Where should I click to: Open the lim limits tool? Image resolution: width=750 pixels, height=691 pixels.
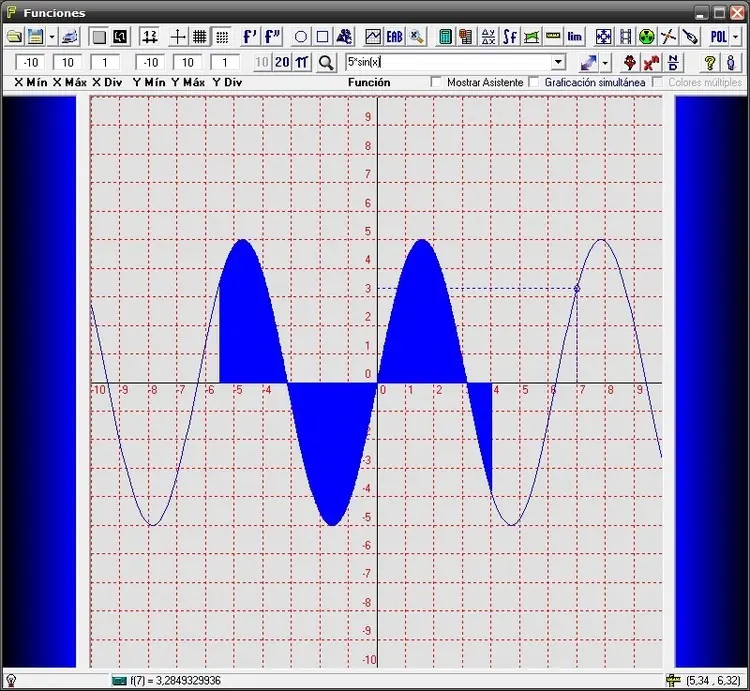tap(574, 36)
